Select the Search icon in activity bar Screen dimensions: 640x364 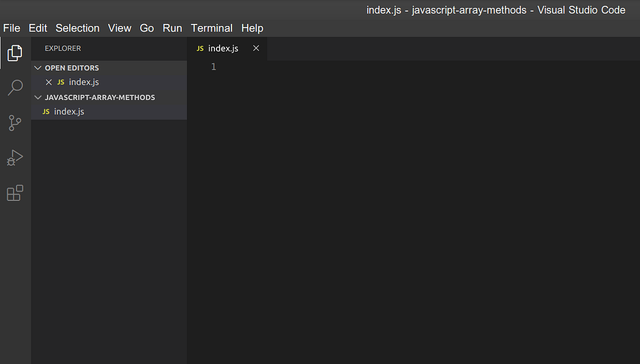[15, 87]
